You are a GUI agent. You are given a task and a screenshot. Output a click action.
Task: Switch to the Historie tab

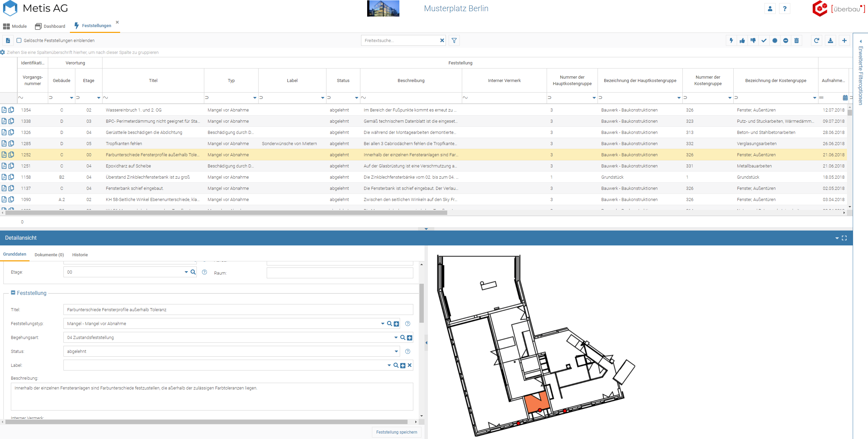pyautogui.click(x=80, y=255)
